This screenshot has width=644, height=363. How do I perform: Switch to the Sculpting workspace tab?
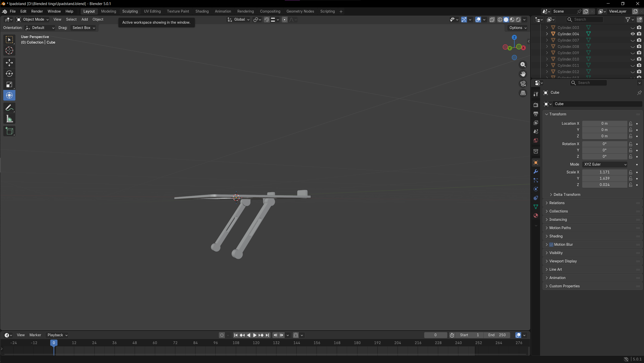(x=130, y=11)
